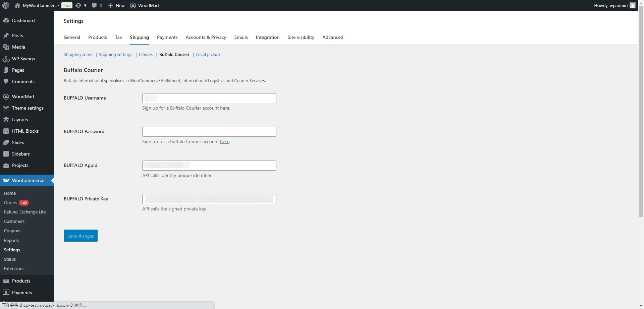The image size is (644, 309).
Task: Focus the BUFFALO Private Key field
Action: click(x=209, y=199)
